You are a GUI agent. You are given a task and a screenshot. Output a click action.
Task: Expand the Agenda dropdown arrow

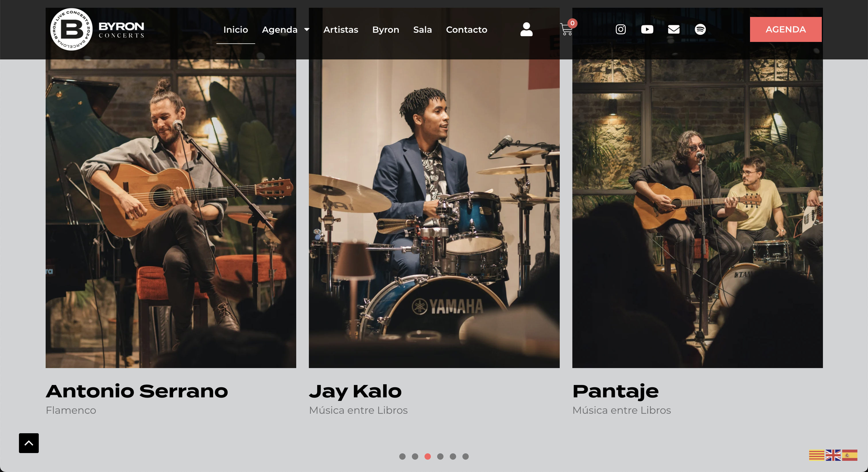pyautogui.click(x=307, y=30)
